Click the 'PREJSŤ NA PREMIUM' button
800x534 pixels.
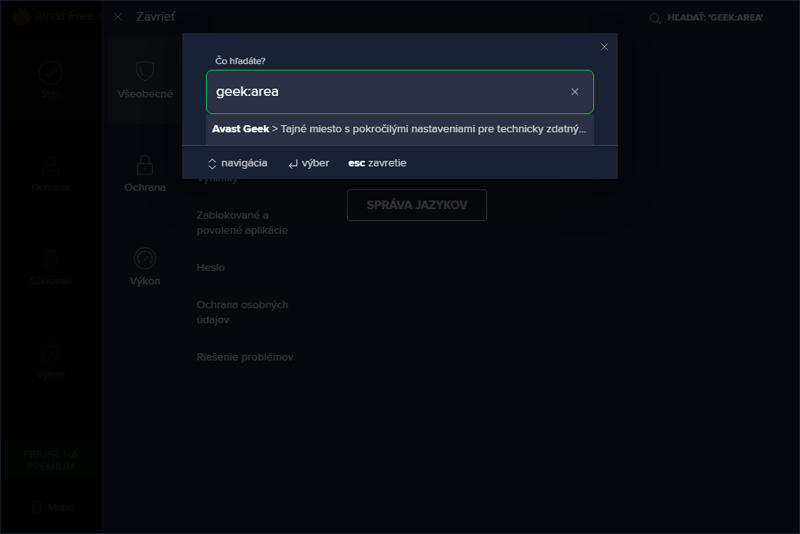(51, 461)
